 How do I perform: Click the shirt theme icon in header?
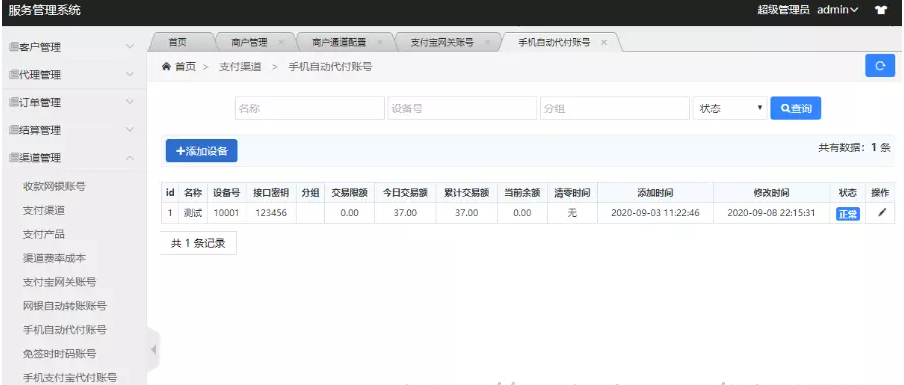coord(880,10)
